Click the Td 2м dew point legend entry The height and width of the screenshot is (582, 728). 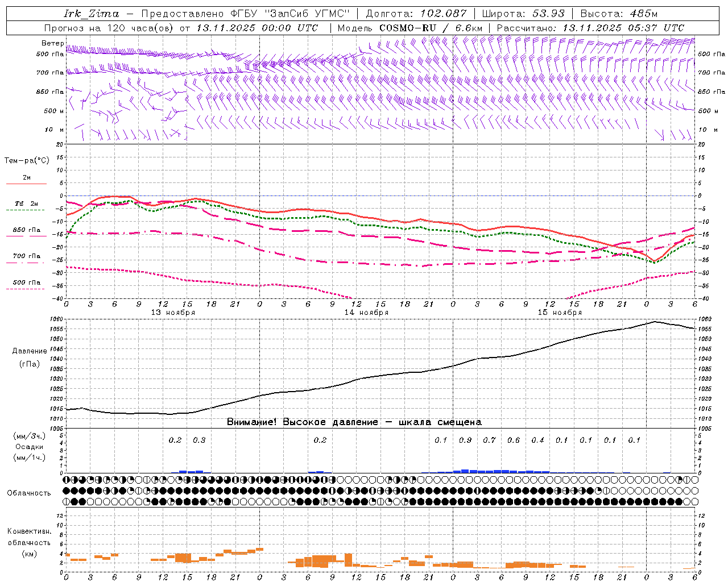[27, 203]
